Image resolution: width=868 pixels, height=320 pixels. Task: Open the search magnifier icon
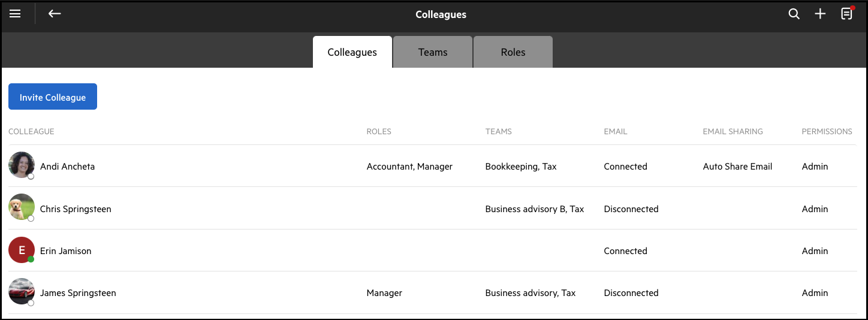tap(794, 14)
